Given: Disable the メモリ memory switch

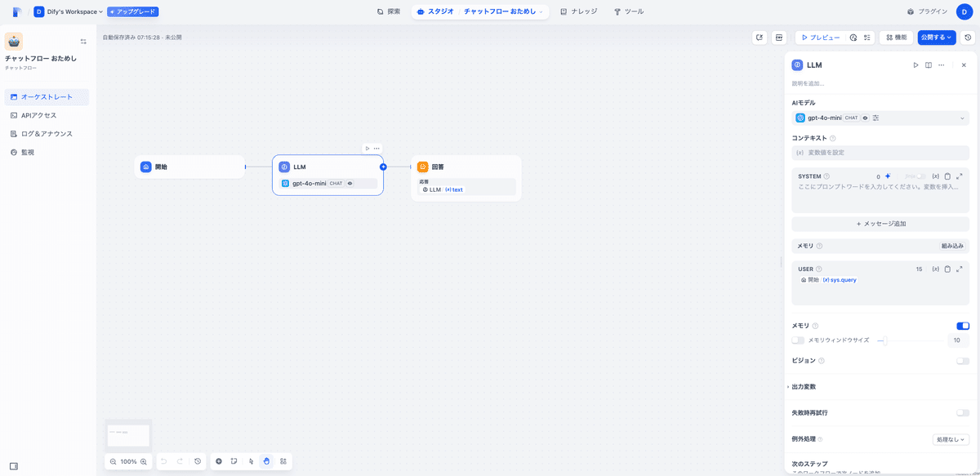Looking at the screenshot, I should [x=963, y=326].
